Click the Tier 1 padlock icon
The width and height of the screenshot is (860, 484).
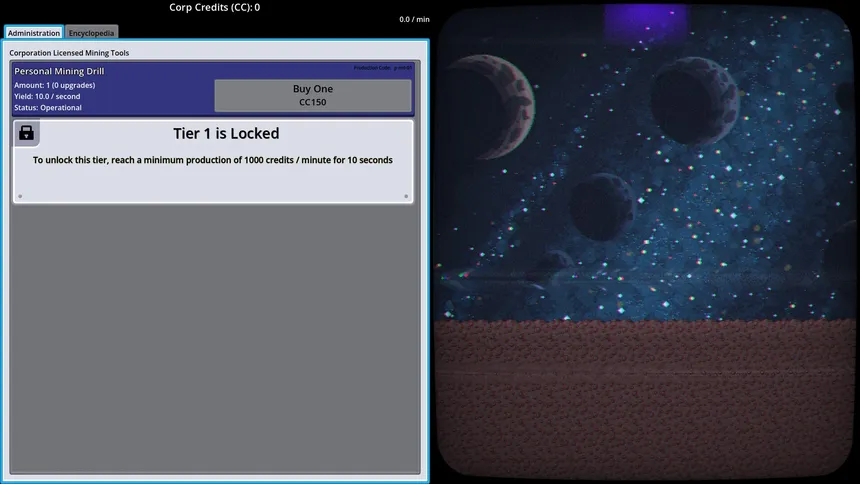click(x=26, y=133)
